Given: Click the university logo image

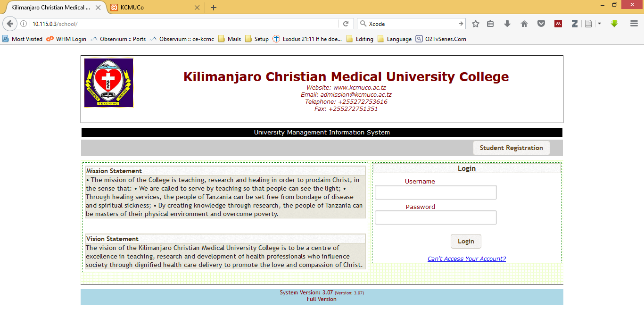Looking at the screenshot, I should coord(109,83).
